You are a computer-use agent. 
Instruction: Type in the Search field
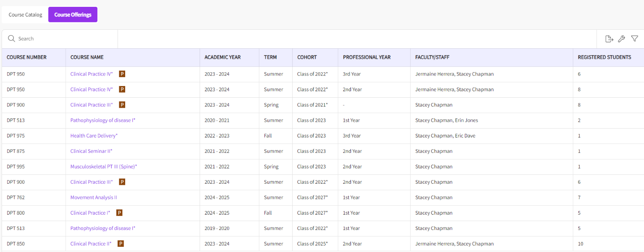coord(64,39)
